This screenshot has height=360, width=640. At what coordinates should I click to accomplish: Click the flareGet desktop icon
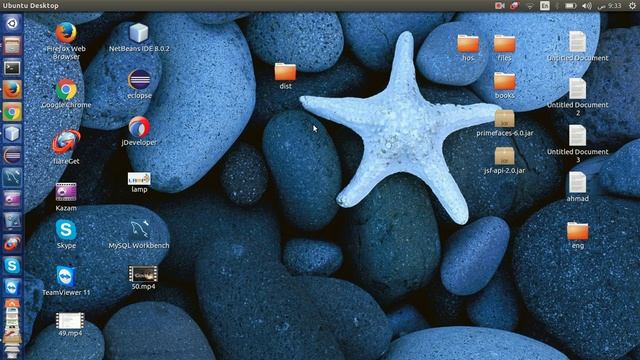66,142
